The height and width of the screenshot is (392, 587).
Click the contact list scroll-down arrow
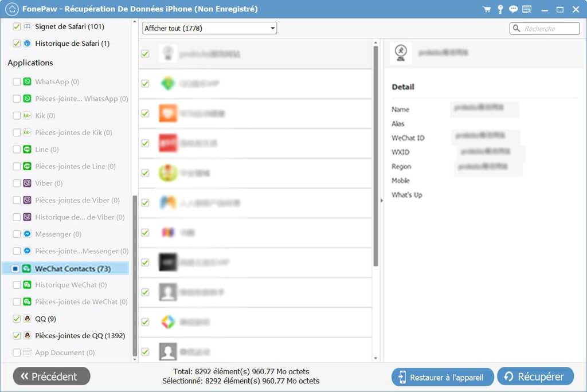click(375, 358)
